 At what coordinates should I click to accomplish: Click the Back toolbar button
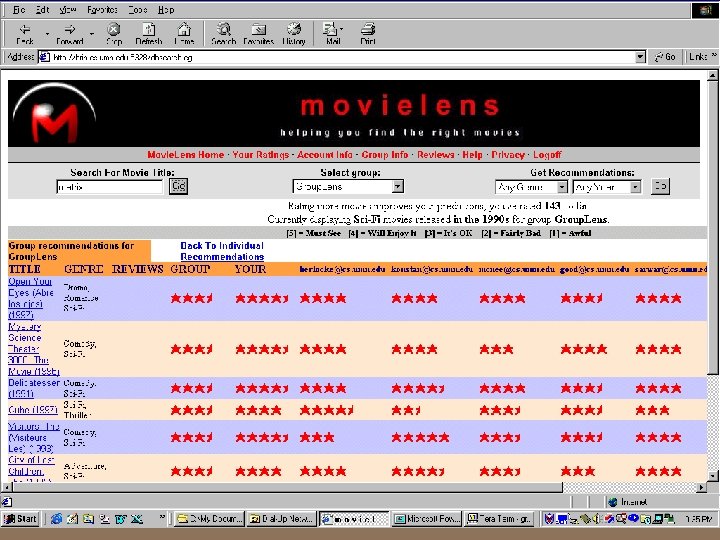coord(25,34)
